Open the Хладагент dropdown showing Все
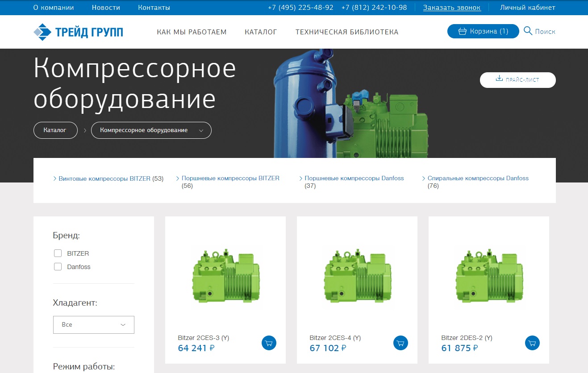The height and width of the screenshot is (373, 588). click(x=93, y=325)
